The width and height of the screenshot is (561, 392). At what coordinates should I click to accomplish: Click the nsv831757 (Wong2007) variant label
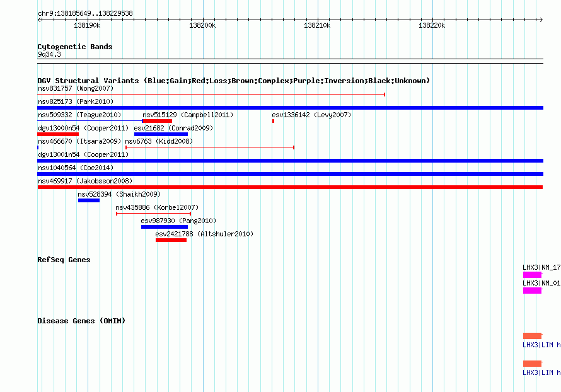(76, 88)
